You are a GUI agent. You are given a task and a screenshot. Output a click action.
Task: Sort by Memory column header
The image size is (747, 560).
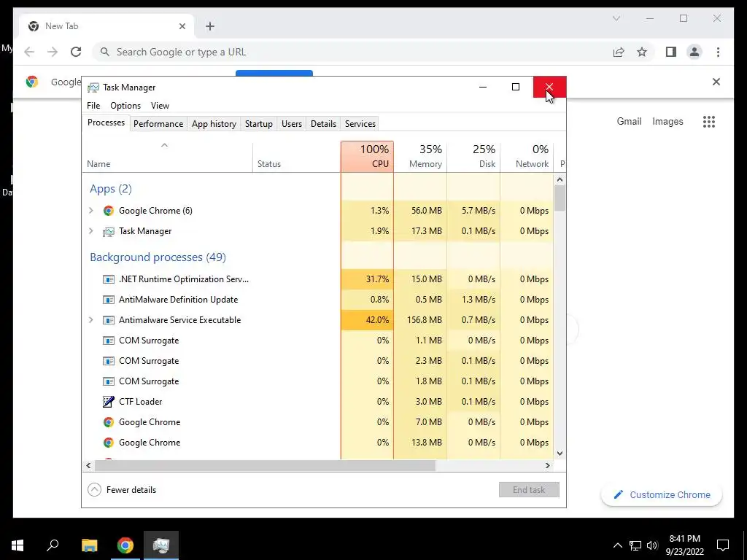click(x=420, y=157)
